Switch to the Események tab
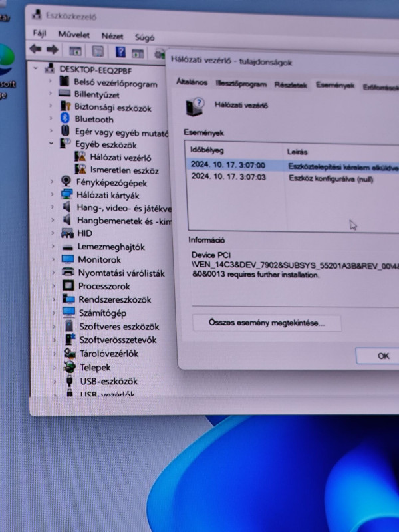This screenshot has height=532, width=399. point(335,85)
